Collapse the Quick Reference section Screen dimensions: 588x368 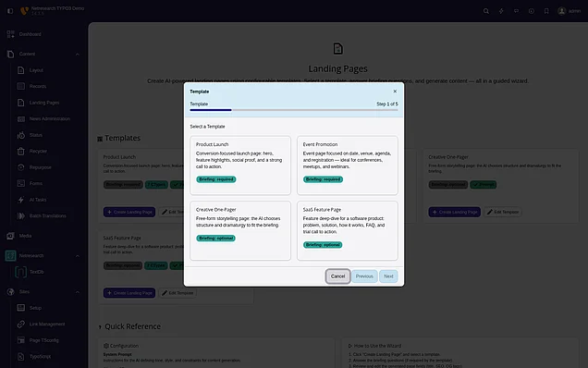[100, 326]
